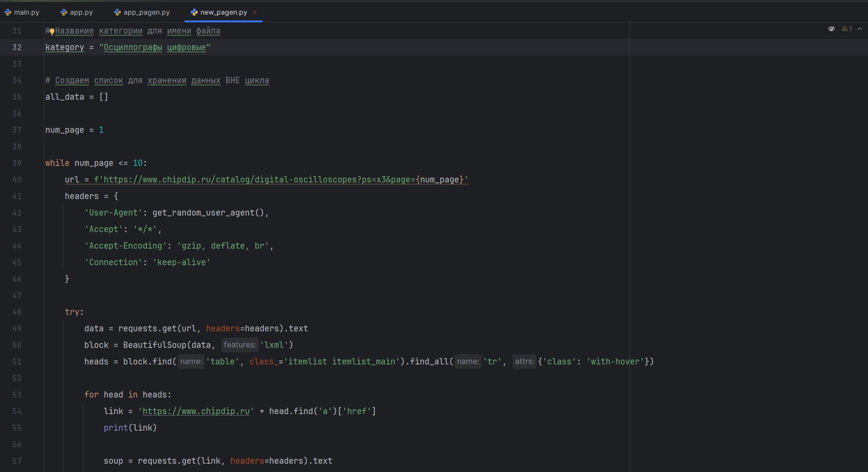
Task: Click gutter line number 48
Action: (17, 312)
